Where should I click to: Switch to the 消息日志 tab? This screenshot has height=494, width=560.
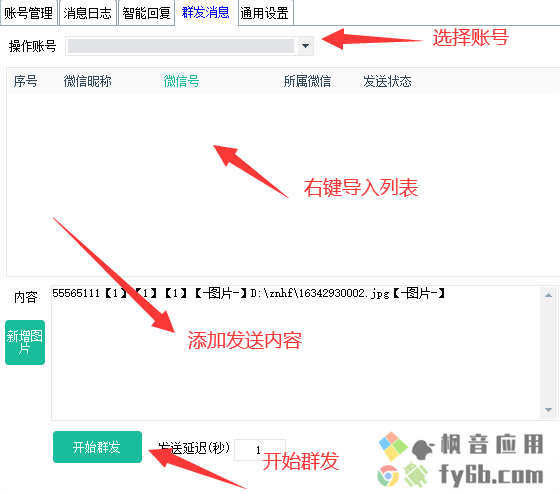[x=88, y=13]
